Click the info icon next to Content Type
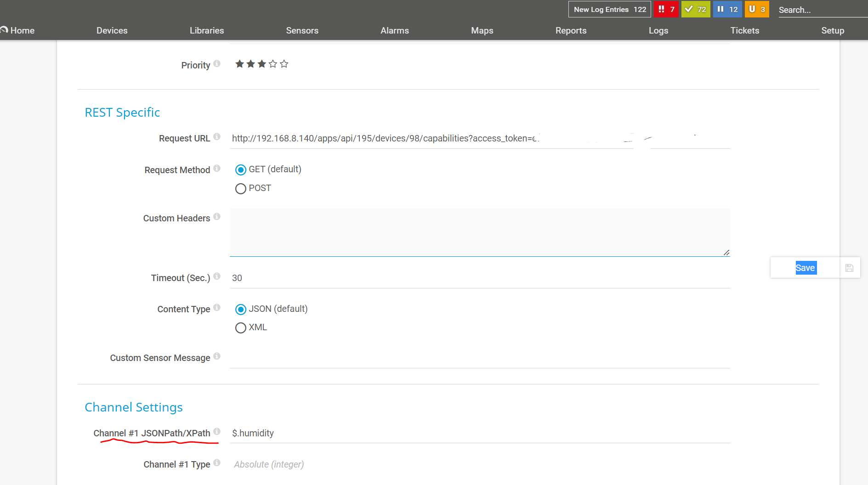The image size is (868, 485). click(217, 307)
